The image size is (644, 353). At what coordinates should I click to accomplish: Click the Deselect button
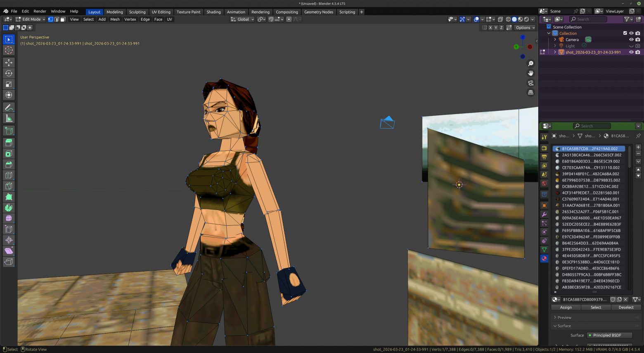tap(626, 307)
